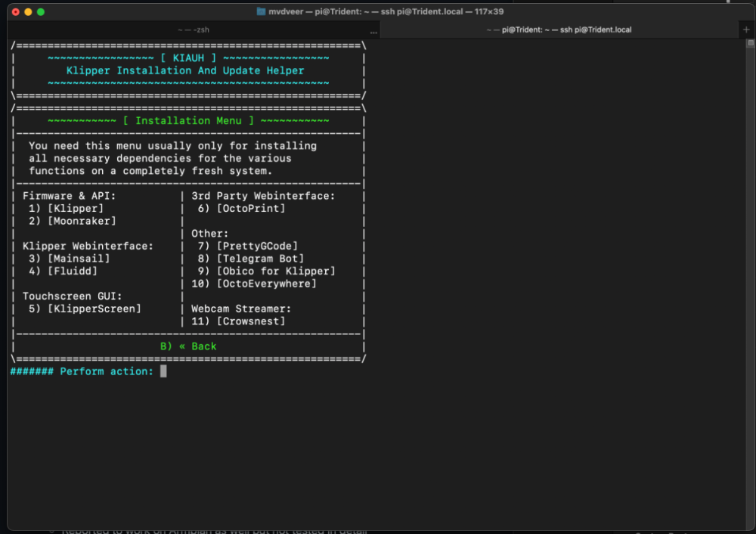Click the [Klipper] menu option
The height and width of the screenshot is (534, 756).
75,209
